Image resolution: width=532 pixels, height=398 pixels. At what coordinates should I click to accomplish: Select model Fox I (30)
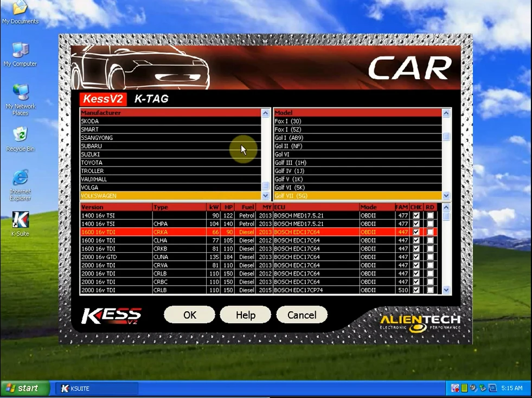click(x=357, y=121)
